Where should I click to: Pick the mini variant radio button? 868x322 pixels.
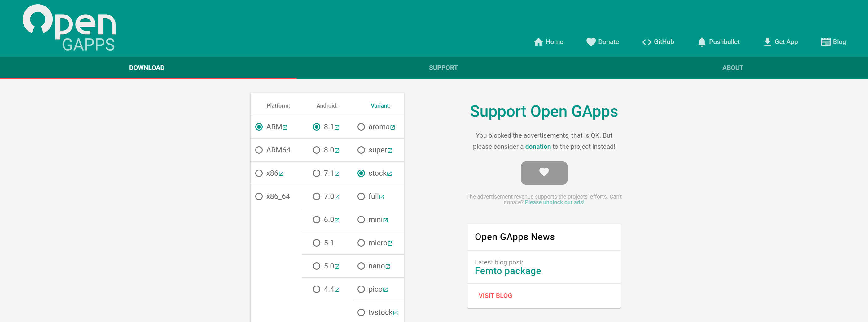click(361, 220)
